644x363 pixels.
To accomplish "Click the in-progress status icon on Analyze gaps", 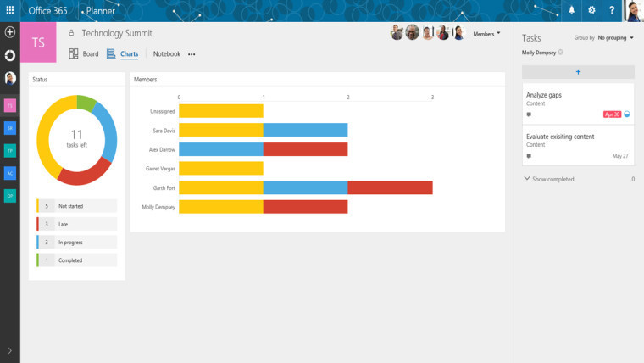I will 627,114.
